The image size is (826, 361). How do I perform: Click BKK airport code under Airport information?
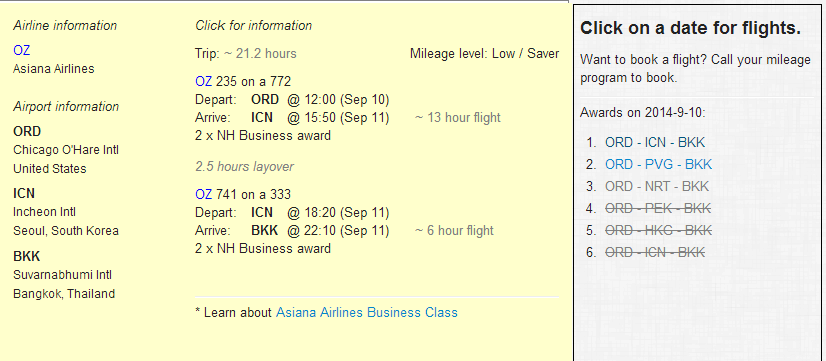(27, 257)
